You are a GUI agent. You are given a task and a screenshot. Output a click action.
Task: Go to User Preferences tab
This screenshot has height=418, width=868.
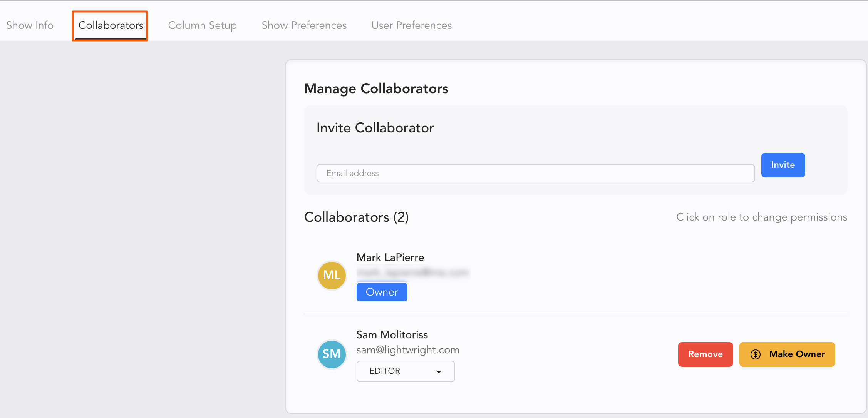click(412, 25)
